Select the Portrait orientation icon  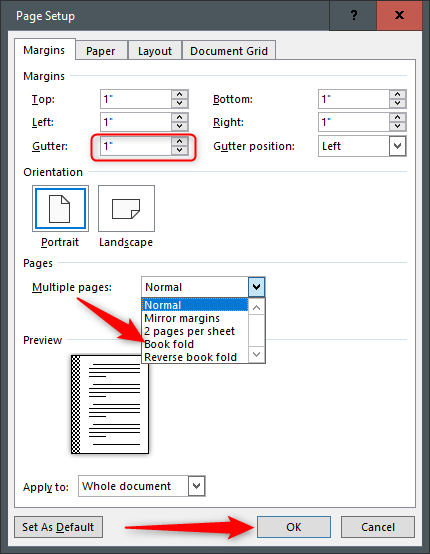(60, 208)
